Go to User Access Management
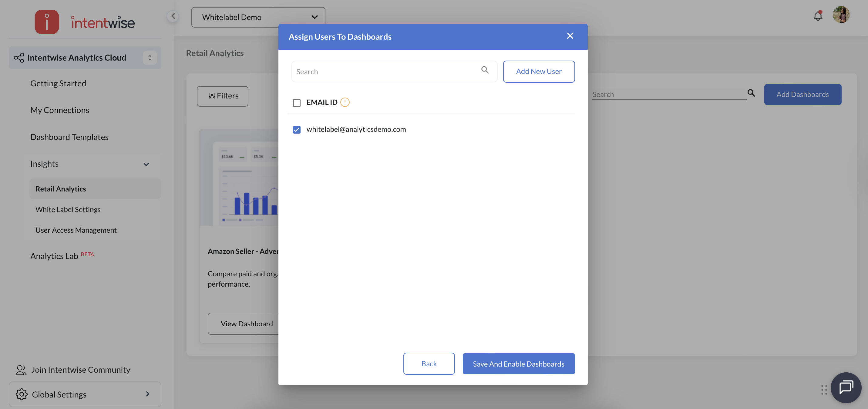 tap(76, 230)
